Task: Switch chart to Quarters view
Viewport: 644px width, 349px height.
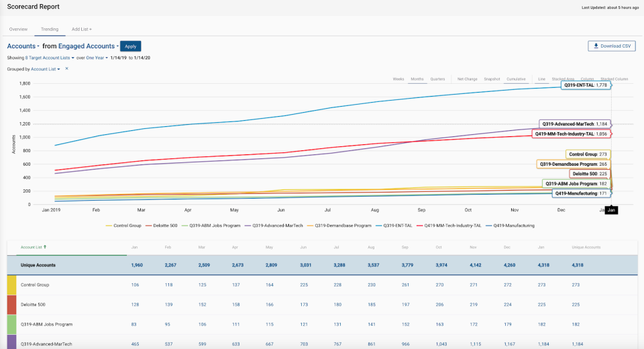Action: (x=437, y=79)
